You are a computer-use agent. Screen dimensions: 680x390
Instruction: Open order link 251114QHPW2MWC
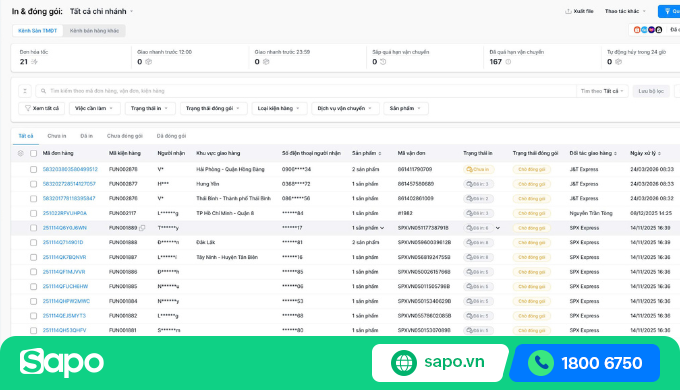pos(66,301)
